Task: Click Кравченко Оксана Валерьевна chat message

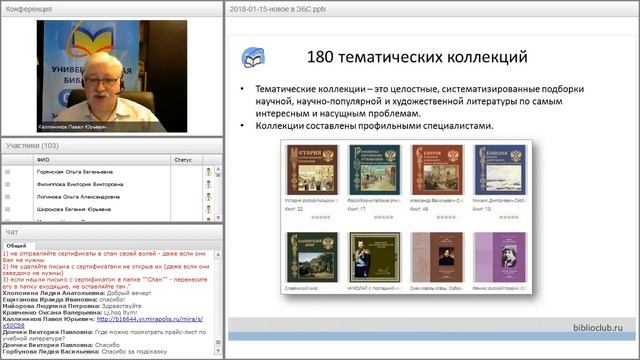Action: pos(70,313)
